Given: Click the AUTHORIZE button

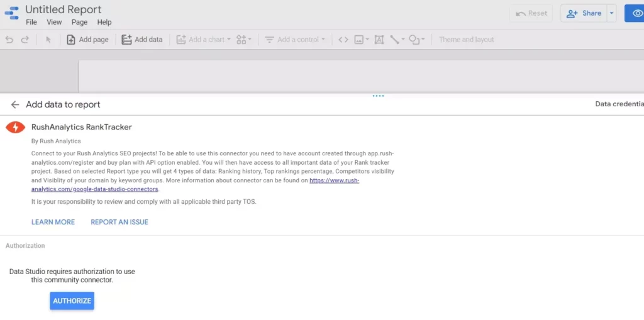Looking at the screenshot, I should click(72, 301).
